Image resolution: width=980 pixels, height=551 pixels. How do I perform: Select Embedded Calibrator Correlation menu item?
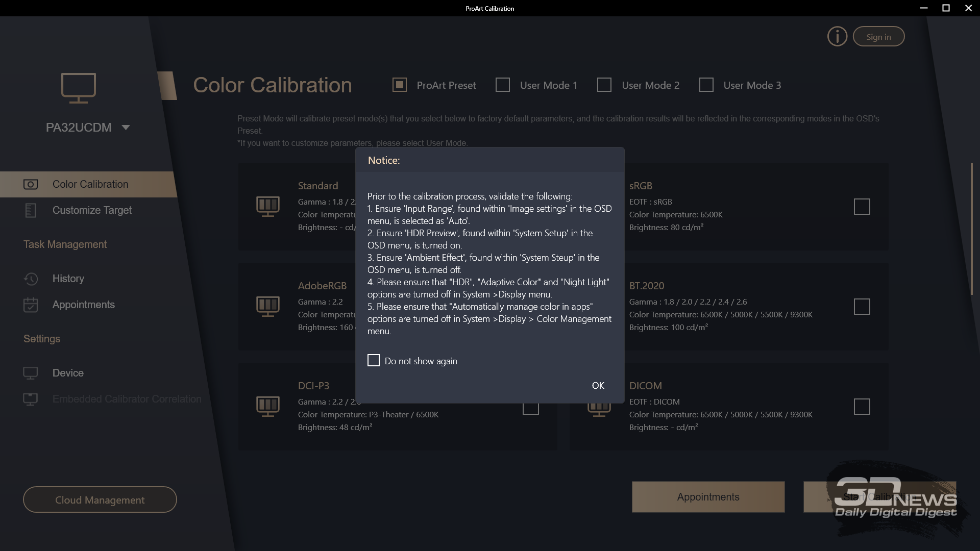pos(127,399)
